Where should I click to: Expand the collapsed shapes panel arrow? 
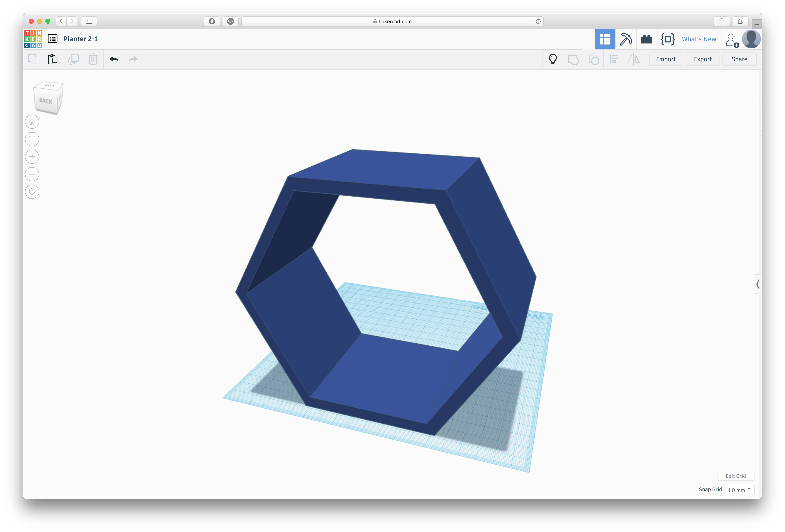[x=758, y=284]
